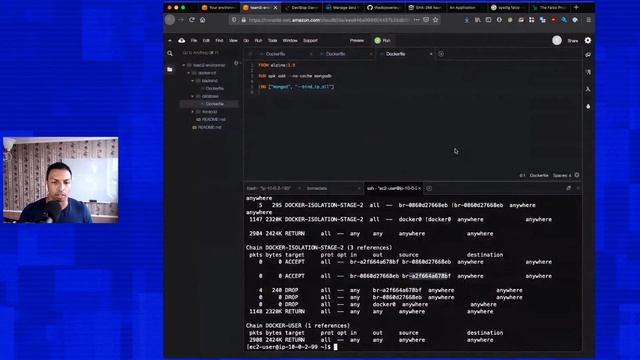Switch to the first Dockerfile editor tab
The height and width of the screenshot is (360, 640).
point(285,54)
